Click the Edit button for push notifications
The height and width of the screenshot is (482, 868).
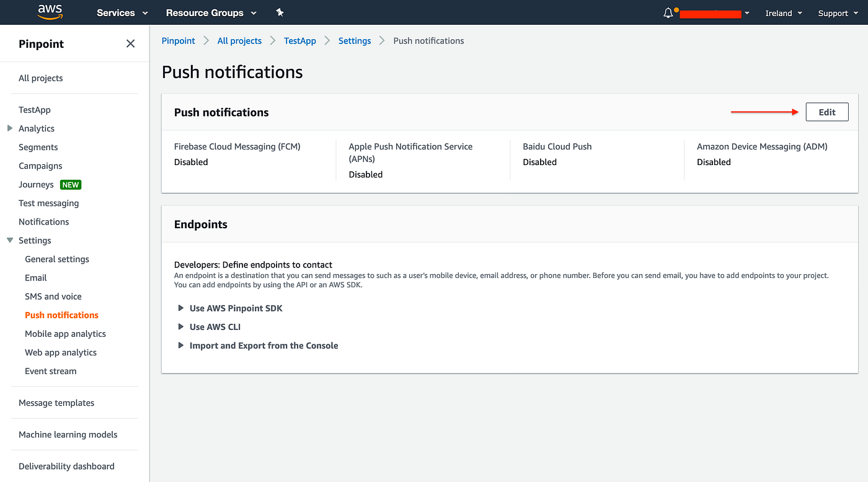click(x=826, y=112)
